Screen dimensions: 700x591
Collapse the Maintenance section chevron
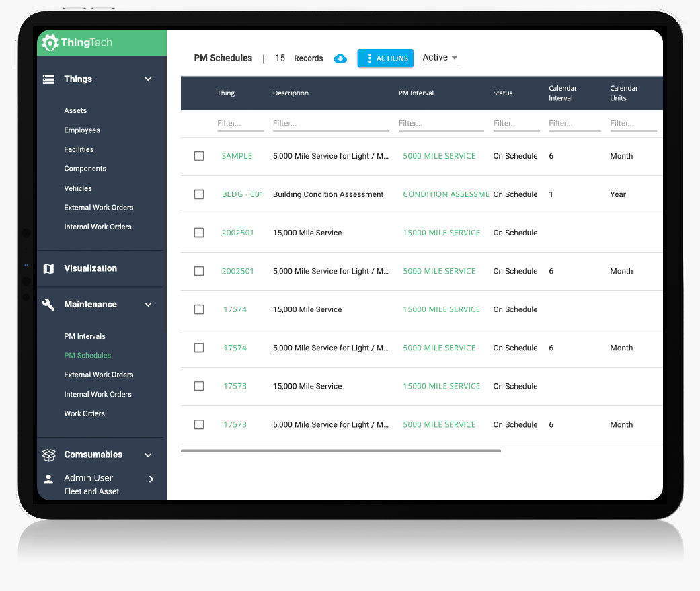click(x=148, y=305)
